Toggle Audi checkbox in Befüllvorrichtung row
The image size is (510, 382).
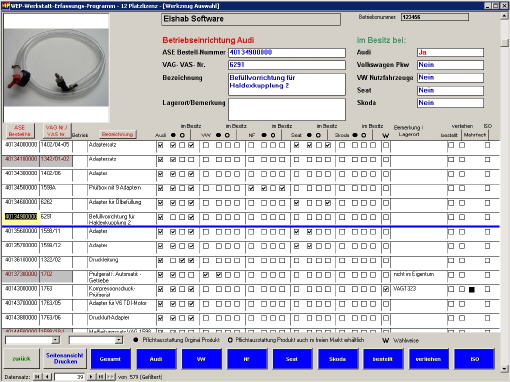tap(160, 217)
